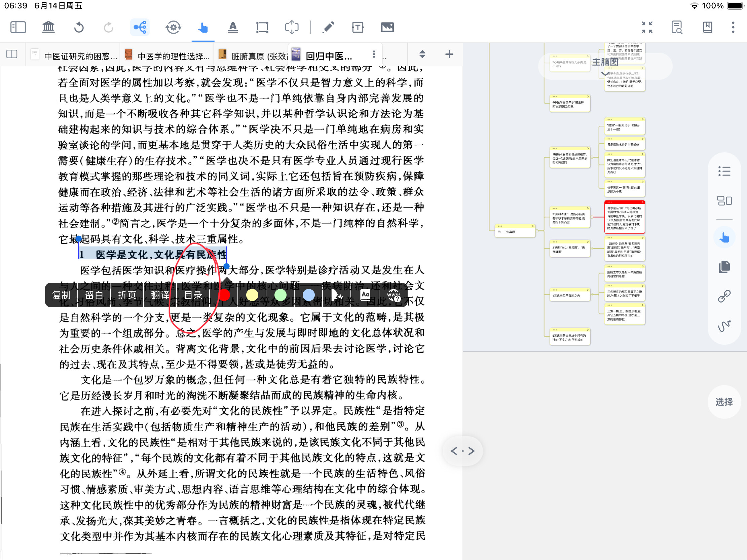The image size is (747, 560).
Task: Tap the undo arrow in toolbar
Action: coord(79,27)
